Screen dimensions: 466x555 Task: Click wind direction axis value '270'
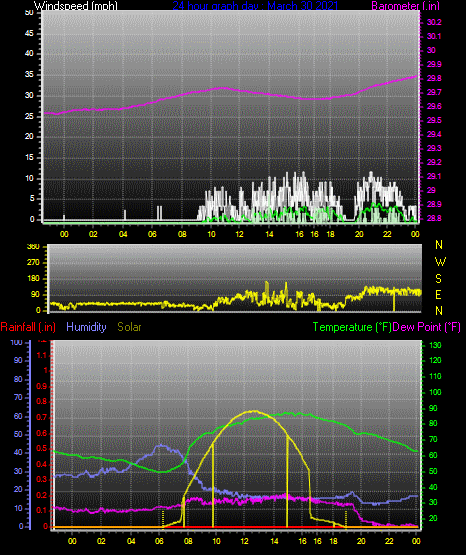(34, 263)
